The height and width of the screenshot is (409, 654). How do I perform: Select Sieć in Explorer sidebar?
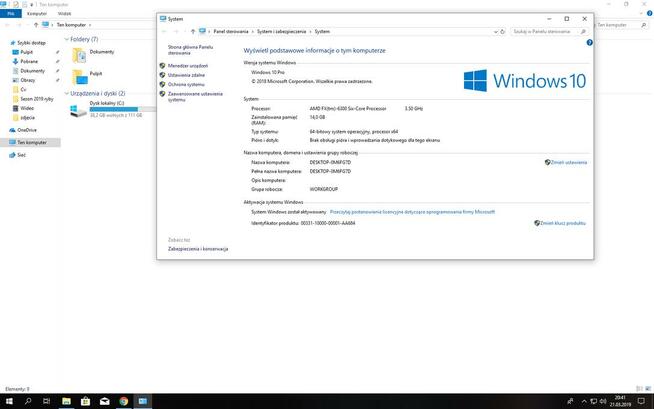tap(21, 155)
